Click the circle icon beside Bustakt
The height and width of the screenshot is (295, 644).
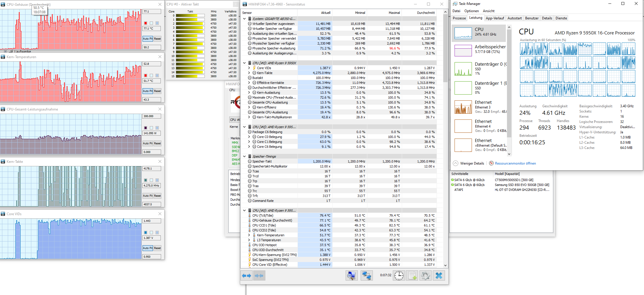249,78
